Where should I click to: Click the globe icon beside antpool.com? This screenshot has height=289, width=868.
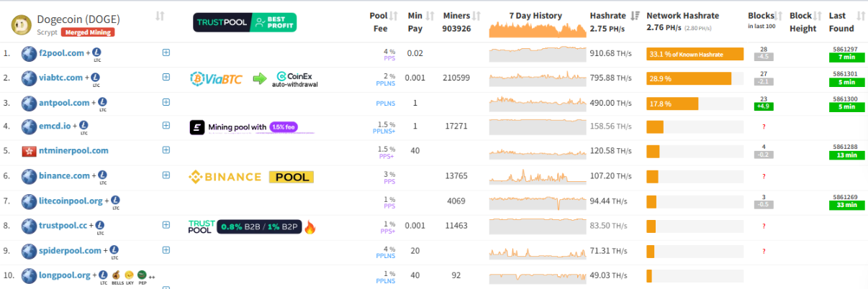[29, 103]
